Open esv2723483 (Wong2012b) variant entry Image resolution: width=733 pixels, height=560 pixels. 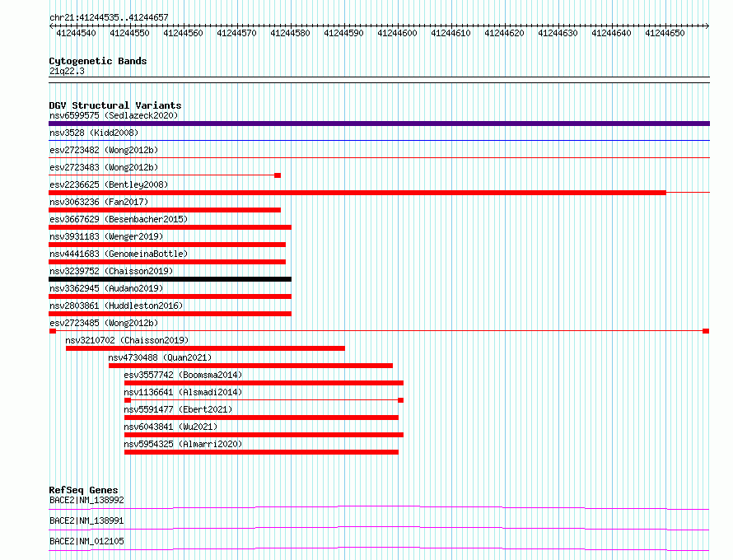tap(104, 167)
